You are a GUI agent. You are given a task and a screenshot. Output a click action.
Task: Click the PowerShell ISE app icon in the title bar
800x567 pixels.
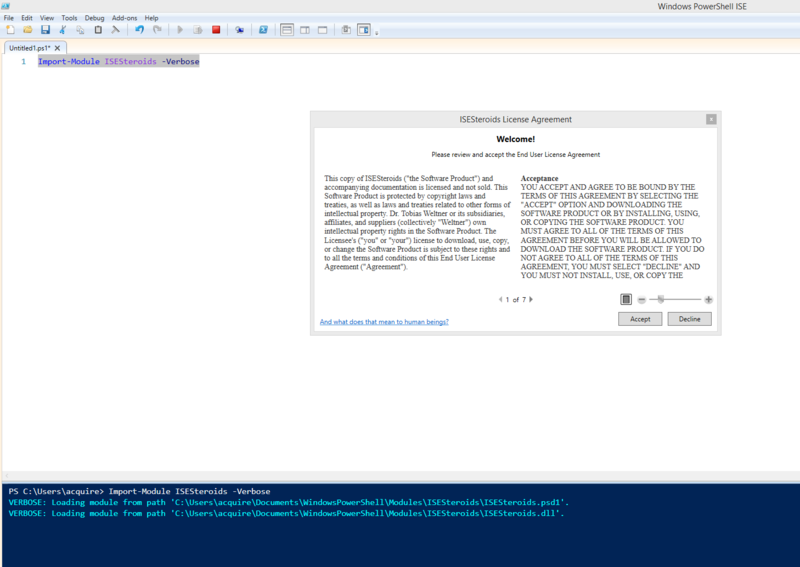click(x=6, y=6)
